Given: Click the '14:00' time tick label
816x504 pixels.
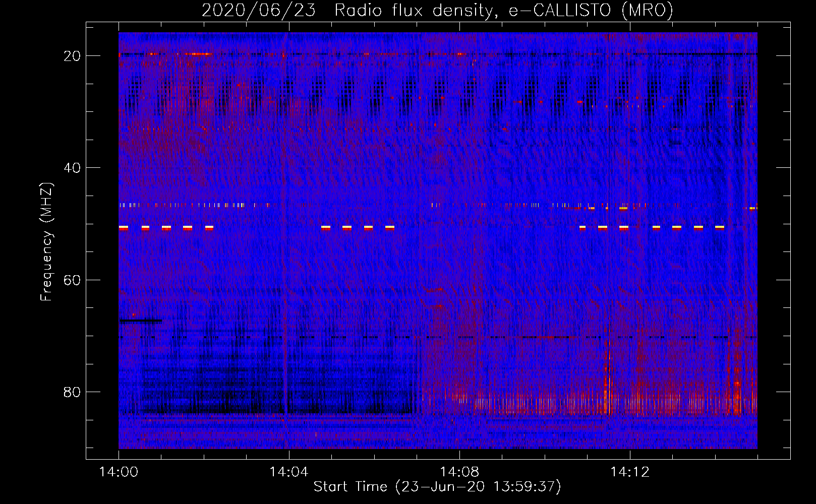Looking at the screenshot, I should pos(119,472).
